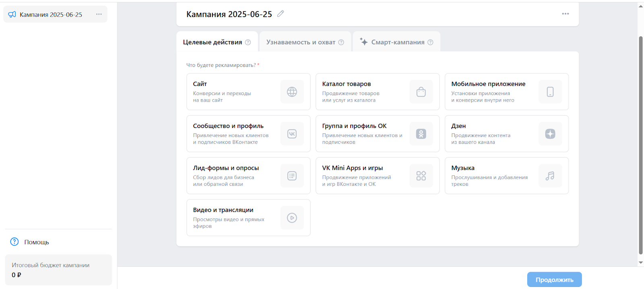Choose the Сайт advertising option
The image size is (644, 289).
[248, 91]
